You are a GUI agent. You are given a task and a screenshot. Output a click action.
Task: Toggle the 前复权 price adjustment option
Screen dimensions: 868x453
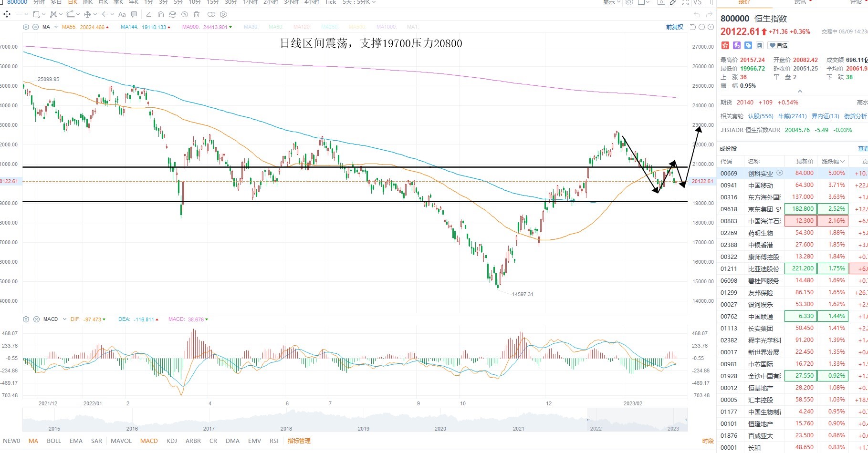pyautogui.click(x=674, y=27)
